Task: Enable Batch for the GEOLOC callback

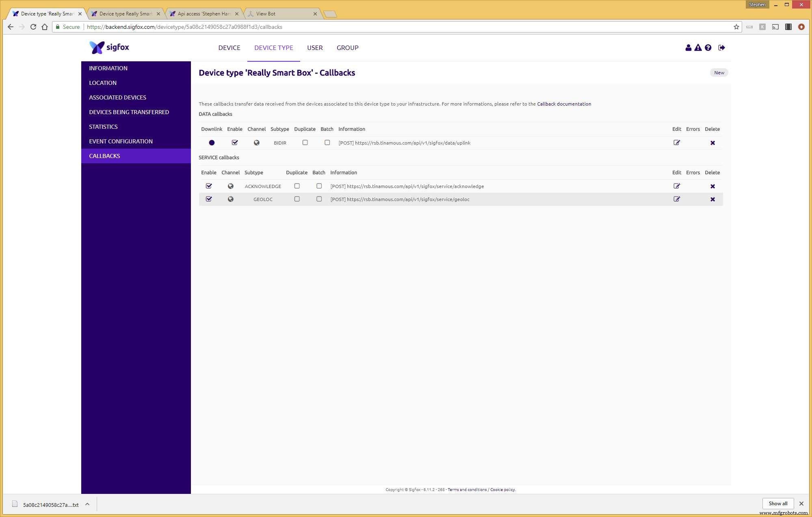Action: 319,199
